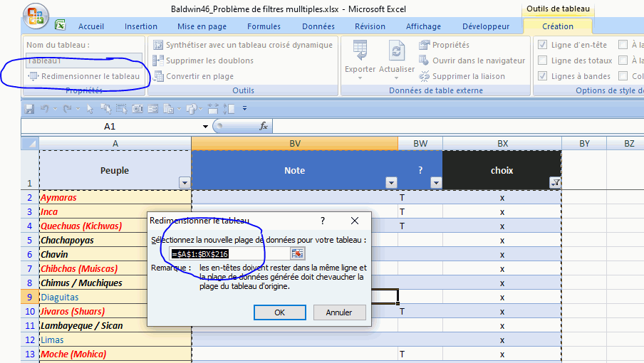
Task: Click the row height arrows icon
Action: coord(229,109)
